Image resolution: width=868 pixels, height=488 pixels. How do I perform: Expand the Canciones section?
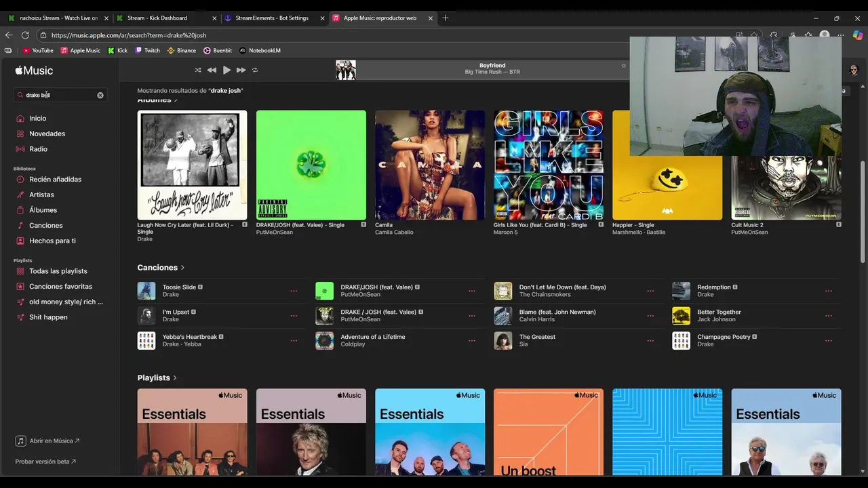[161, 268]
